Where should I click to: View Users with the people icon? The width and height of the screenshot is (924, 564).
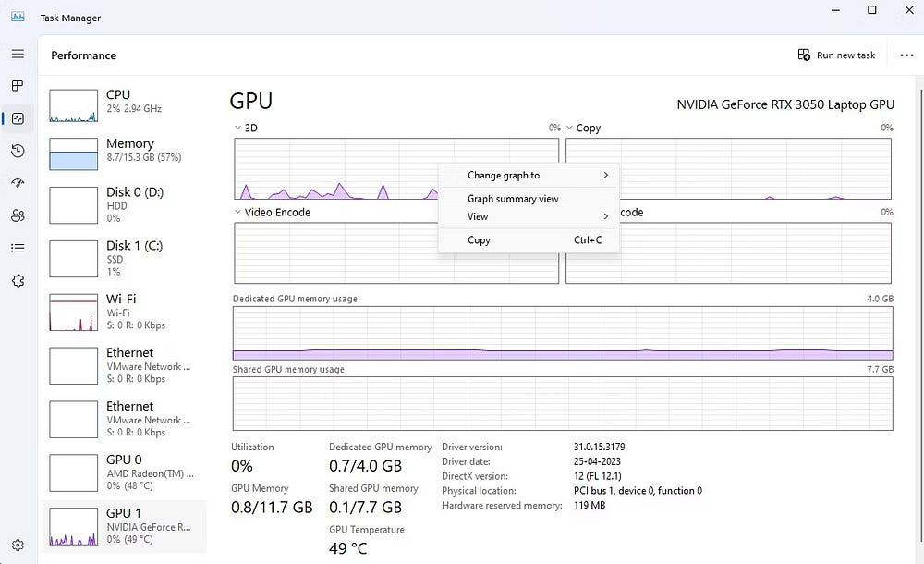point(17,215)
